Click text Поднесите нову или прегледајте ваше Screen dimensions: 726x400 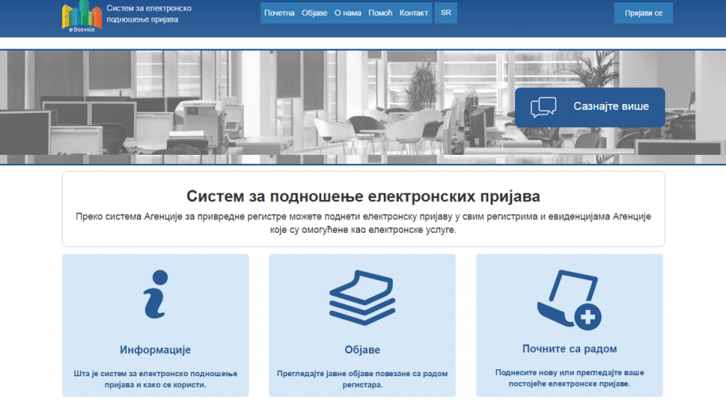(x=570, y=372)
